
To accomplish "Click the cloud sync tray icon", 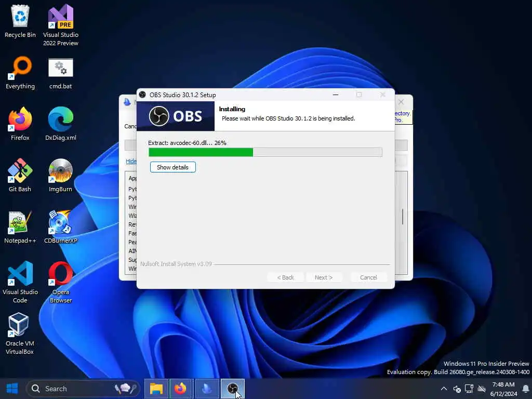I will (x=482, y=389).
